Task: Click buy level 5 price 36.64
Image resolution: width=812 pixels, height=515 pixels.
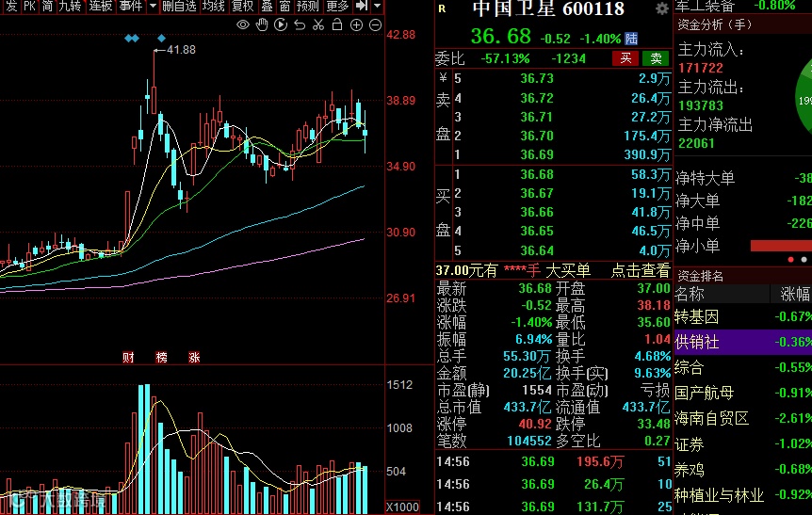Action: (x=537, y=250)
